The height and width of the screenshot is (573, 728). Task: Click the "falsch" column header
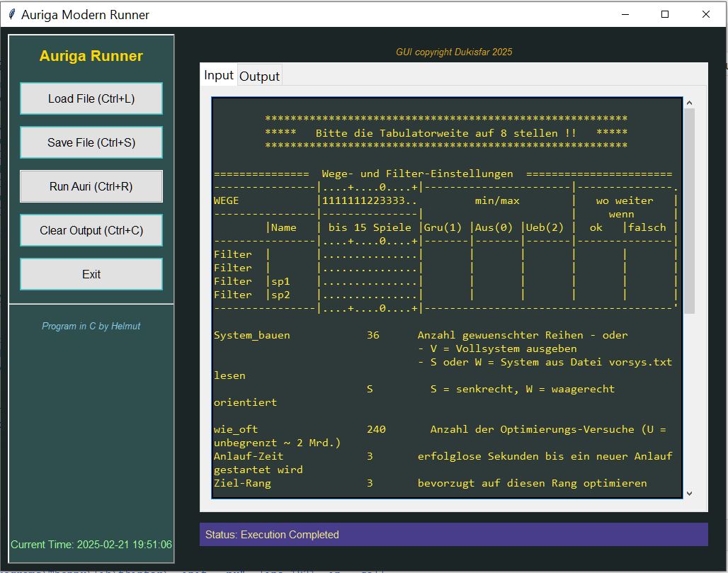tap(647, 227)
